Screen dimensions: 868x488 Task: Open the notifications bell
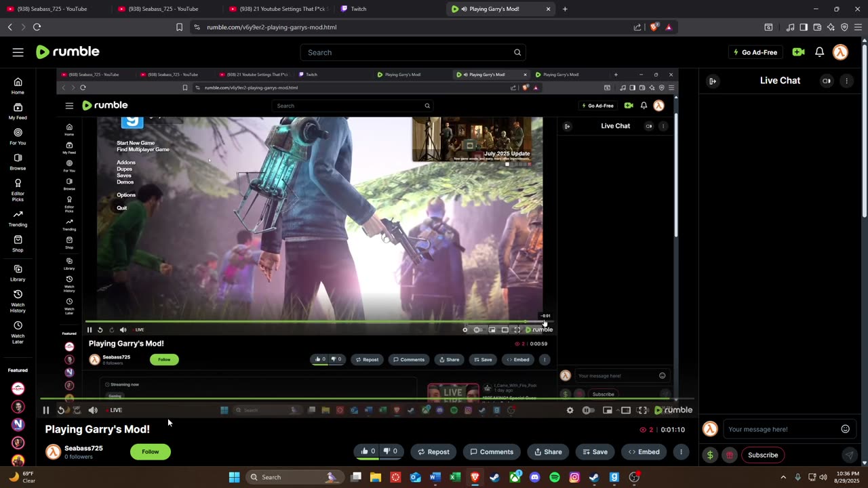(819, 52)
